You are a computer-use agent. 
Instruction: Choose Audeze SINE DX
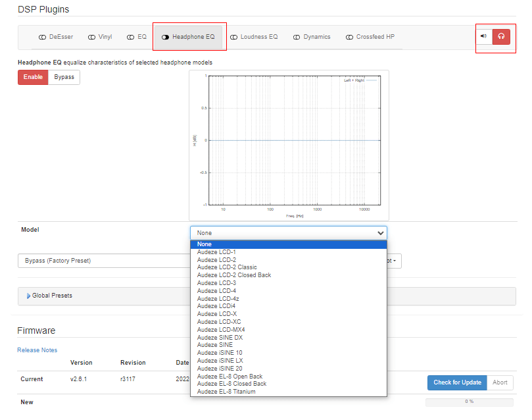[x=289, y=338]
